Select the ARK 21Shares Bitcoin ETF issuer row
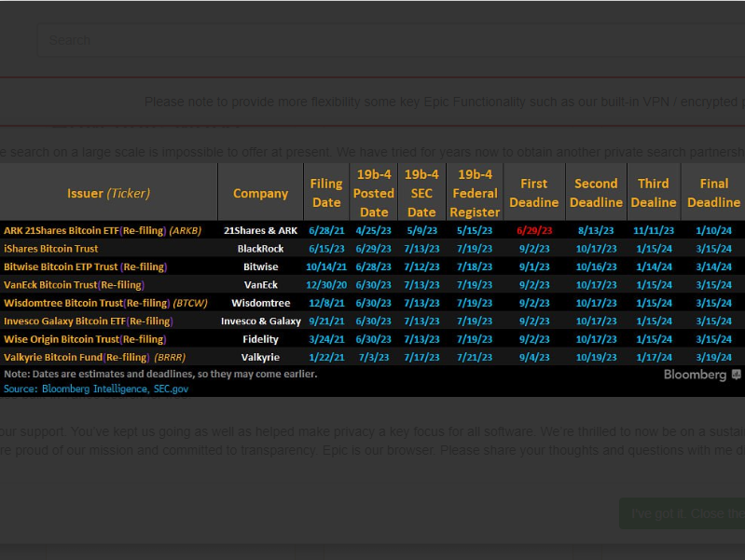The image size is (745, 560). coord(373,230)
